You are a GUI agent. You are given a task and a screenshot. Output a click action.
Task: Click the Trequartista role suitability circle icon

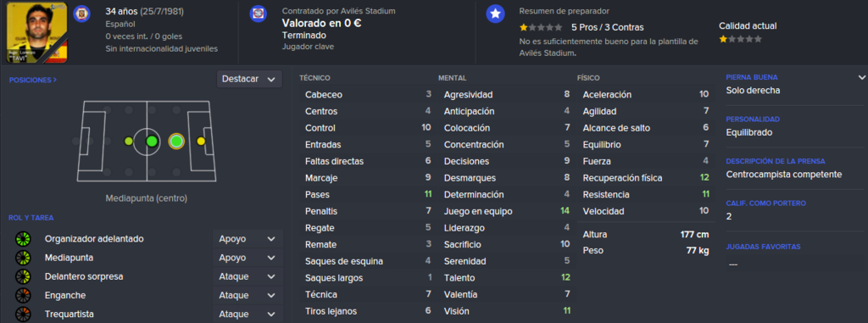(x=23, y=315)
